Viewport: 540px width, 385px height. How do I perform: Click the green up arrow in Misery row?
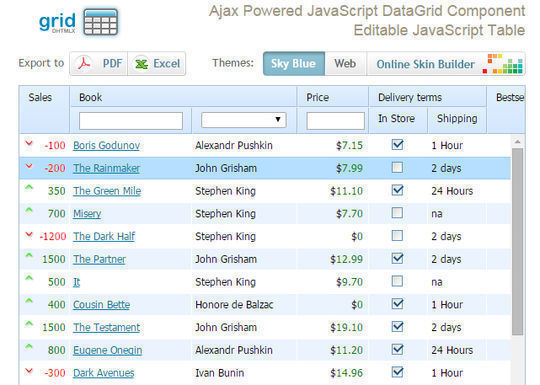(x=29, y=211)
